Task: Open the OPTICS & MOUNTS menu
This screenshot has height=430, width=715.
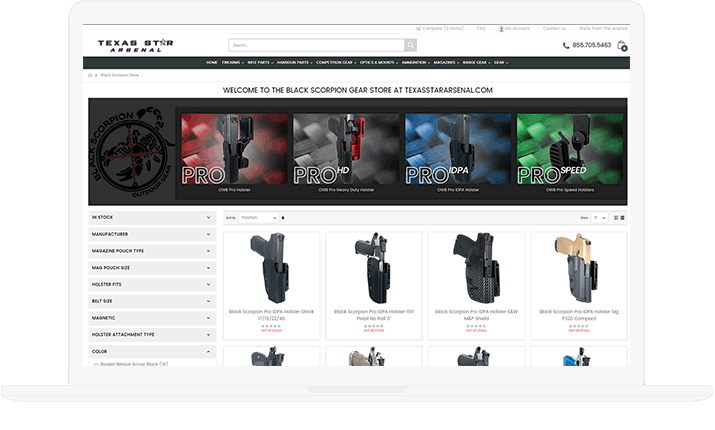Action: (378, 62)
